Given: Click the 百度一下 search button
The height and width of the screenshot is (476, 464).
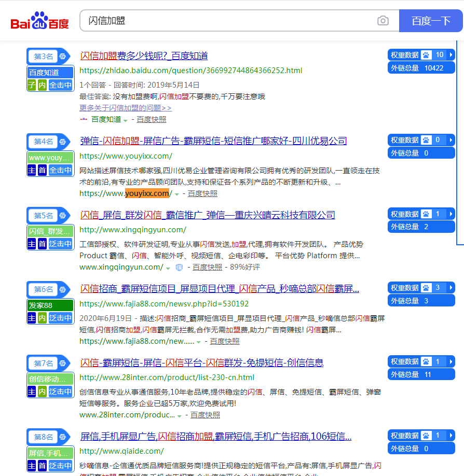Looking at the screenshot, I should [431, 21].
